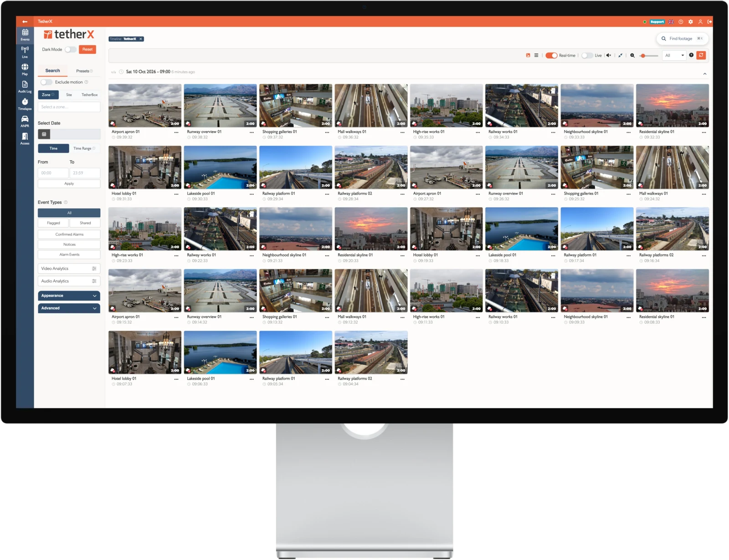Change language via the UK flag icon

coord(671,21)
